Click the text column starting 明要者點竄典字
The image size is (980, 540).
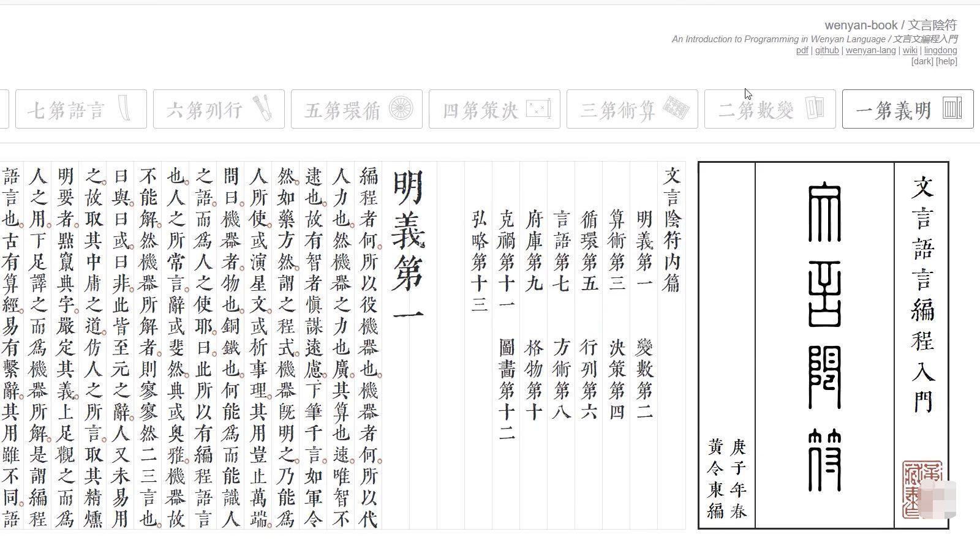(x=65, y=347)
